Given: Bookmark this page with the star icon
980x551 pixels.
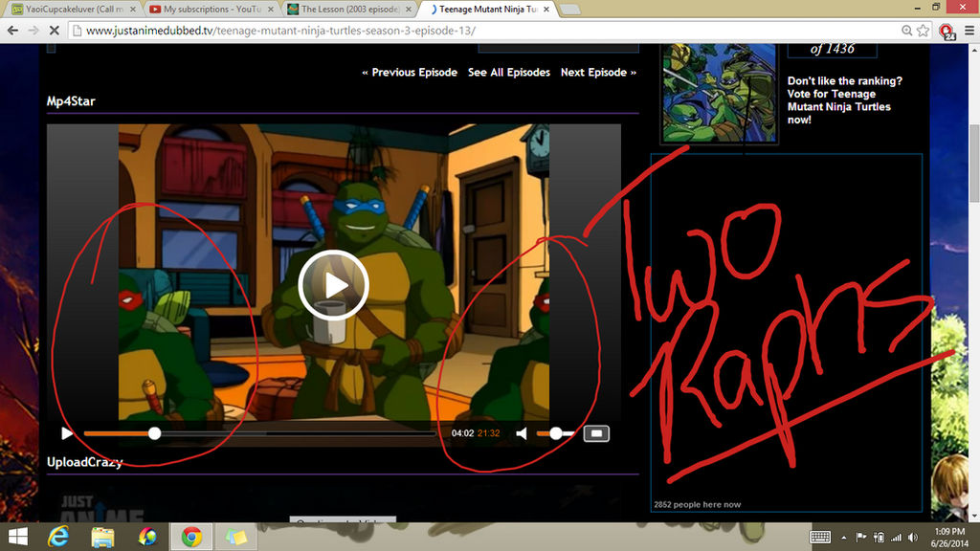Looking at the screenshot, I should (x=924, y=31).
